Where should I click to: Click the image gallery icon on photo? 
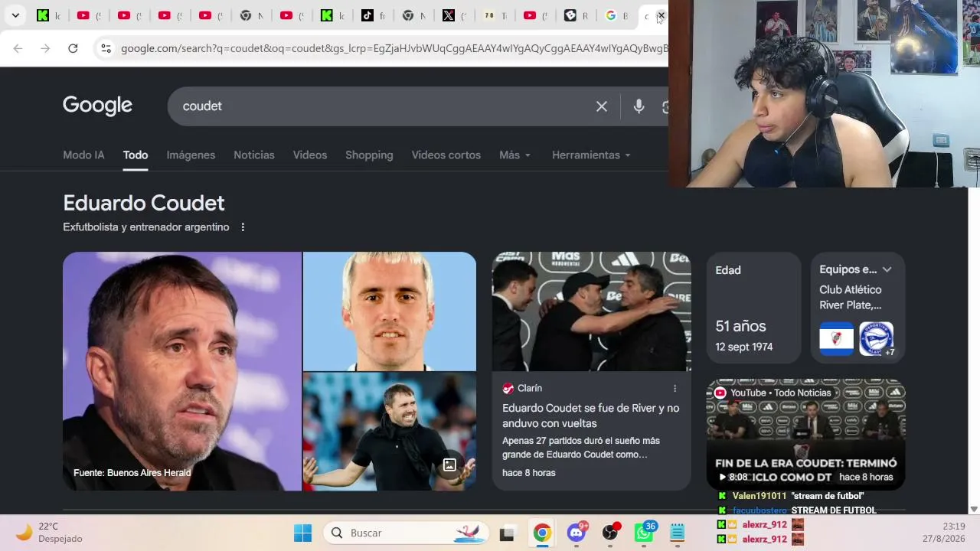pos(450,465)
